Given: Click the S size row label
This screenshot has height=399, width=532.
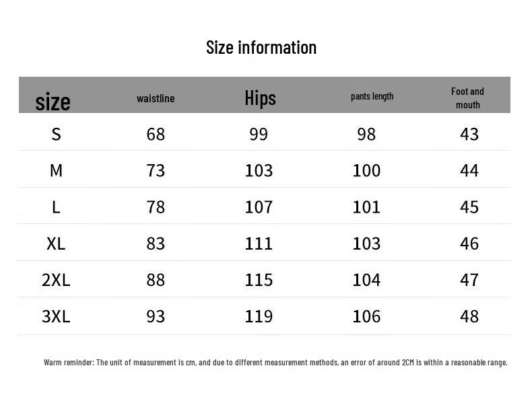Looking at the screenshot, I should point(56,134).
